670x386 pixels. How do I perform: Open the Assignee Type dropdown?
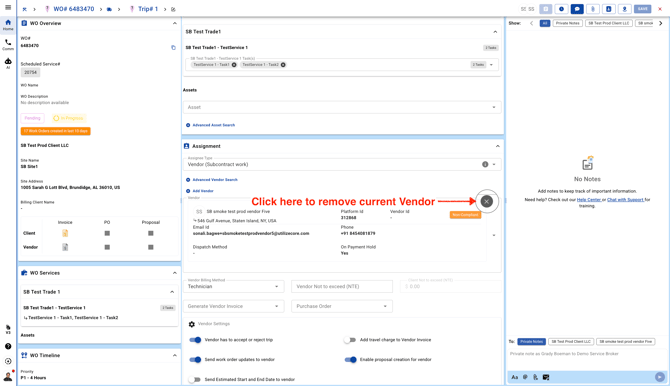coord(342,164)
